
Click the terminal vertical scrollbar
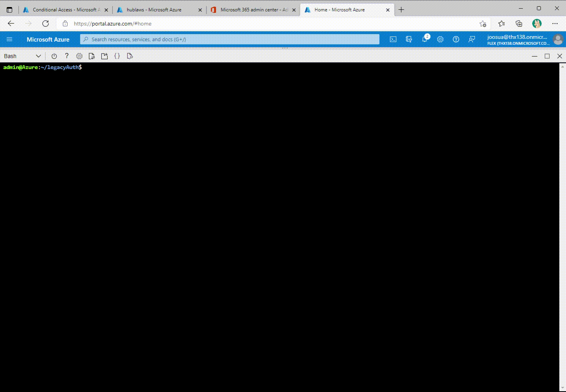click(x=562, y=227)
